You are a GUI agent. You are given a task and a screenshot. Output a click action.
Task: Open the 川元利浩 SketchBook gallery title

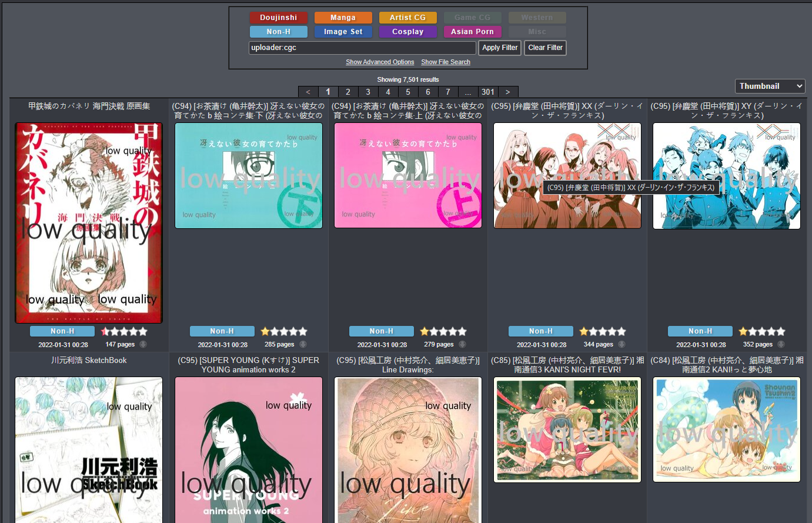pyautogui.click(x=89, y=360)
